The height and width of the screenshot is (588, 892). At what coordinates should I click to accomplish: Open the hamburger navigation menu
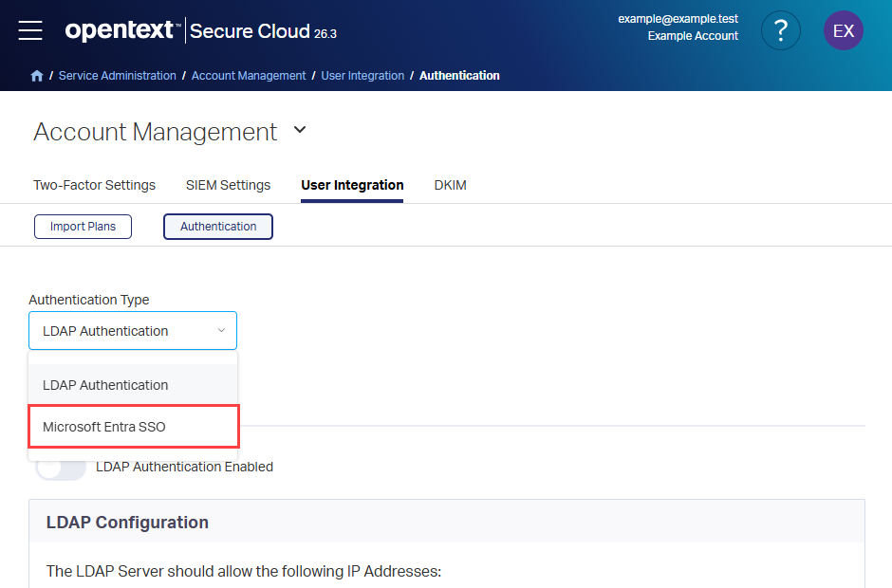pos(30,30)
